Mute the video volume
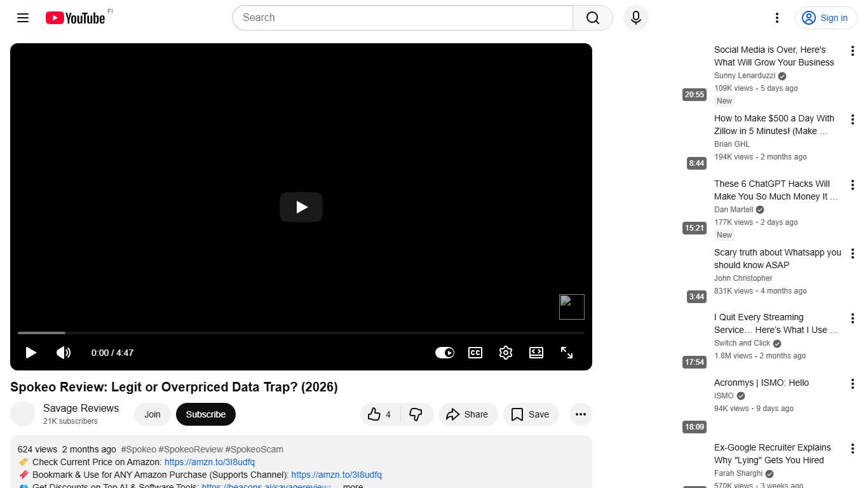This screenshot has width=868, height=488. click(x=64, y=353)
